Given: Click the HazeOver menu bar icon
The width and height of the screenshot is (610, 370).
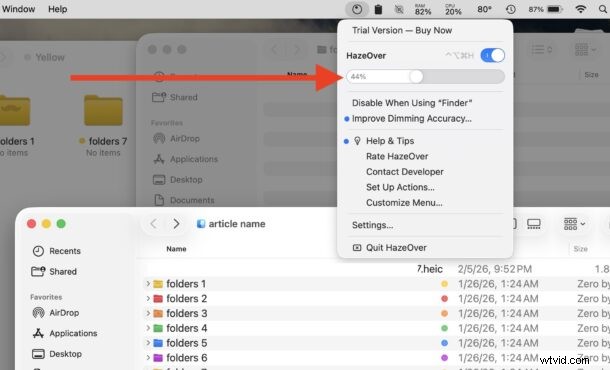Looking at the screenshot, I should (357, 9).
